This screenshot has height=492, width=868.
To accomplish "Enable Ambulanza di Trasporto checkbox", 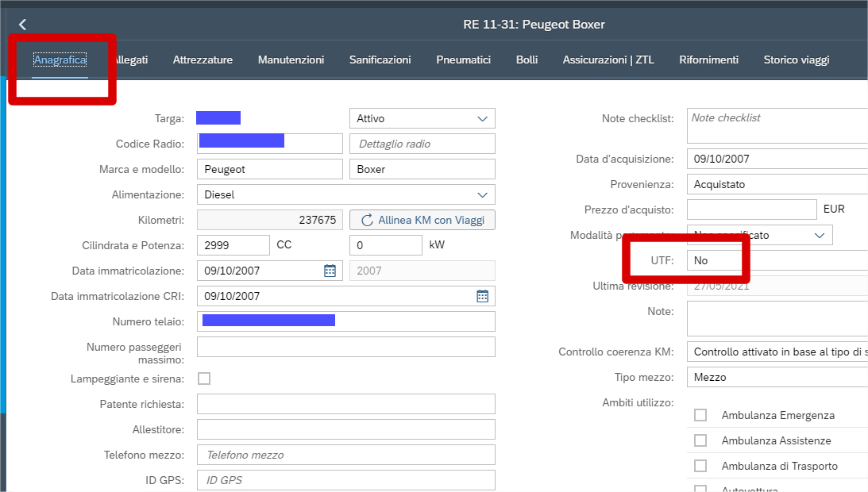I will [x=700, y=466].
